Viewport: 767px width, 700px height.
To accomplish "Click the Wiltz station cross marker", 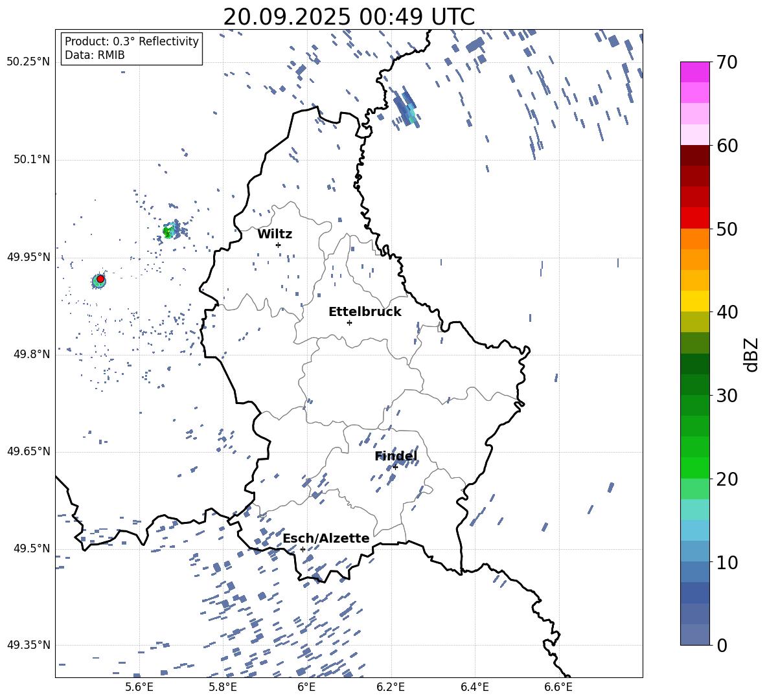I will point(278,245).
